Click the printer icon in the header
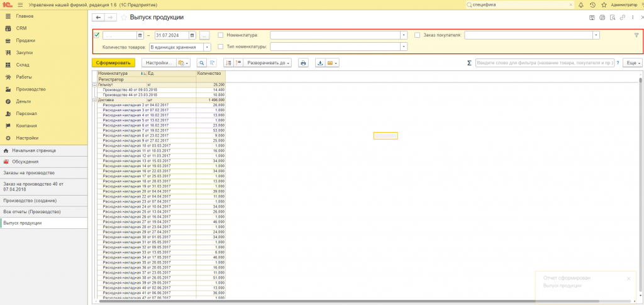 [602, 18]
